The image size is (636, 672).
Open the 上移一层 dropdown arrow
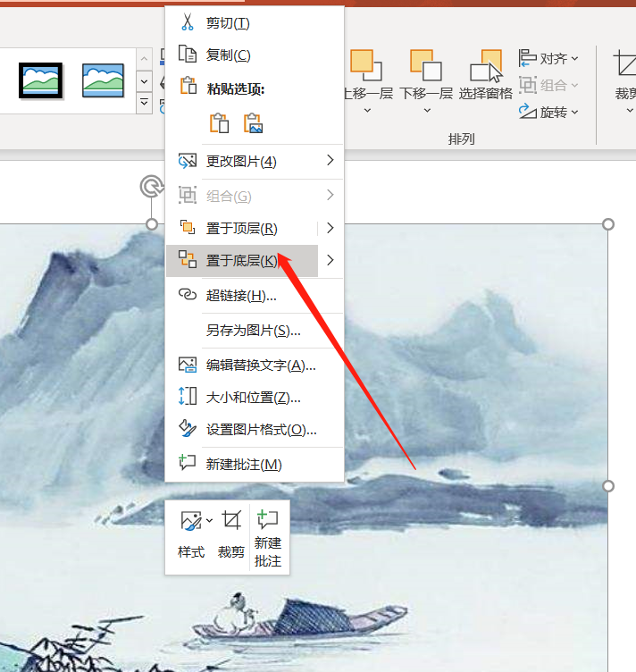[367, 111]
